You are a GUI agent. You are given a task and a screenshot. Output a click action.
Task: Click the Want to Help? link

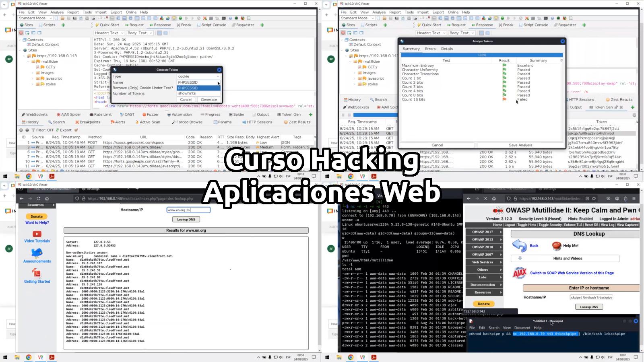37,222
